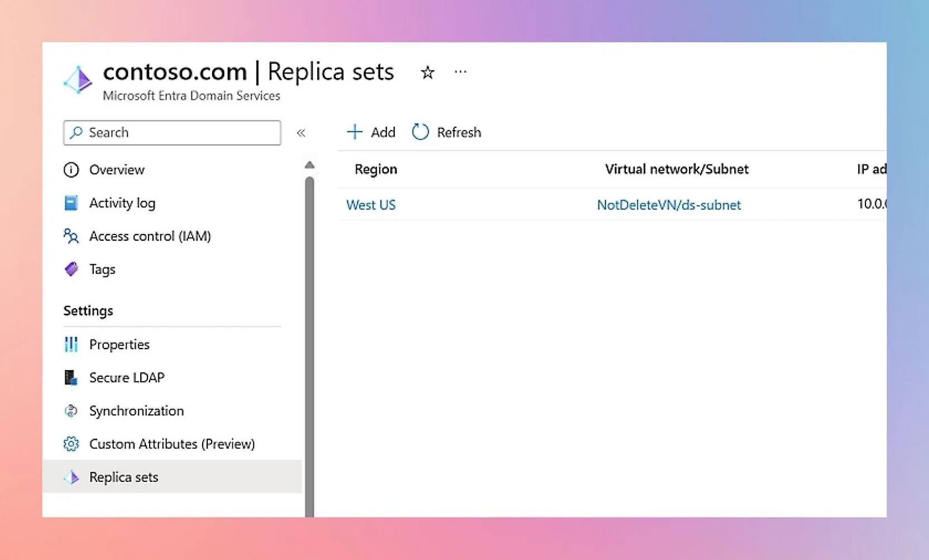
Task: Click the purple Tags icon
Action: point(71,269)
